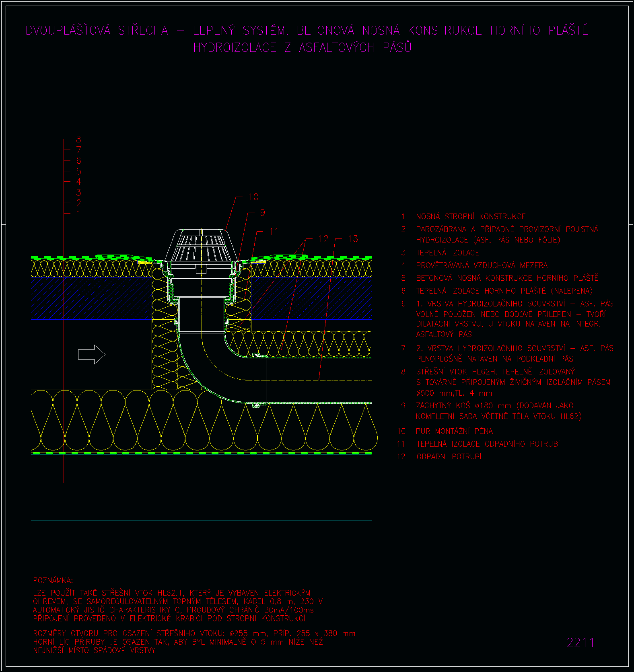Screen dimensions: 634x672
Task: Select the subtitle "HYDROIZOLACE Z ASFALTOVÝCH PÁSŮ"
Action: pyautogui.click(x=303, y=47)
